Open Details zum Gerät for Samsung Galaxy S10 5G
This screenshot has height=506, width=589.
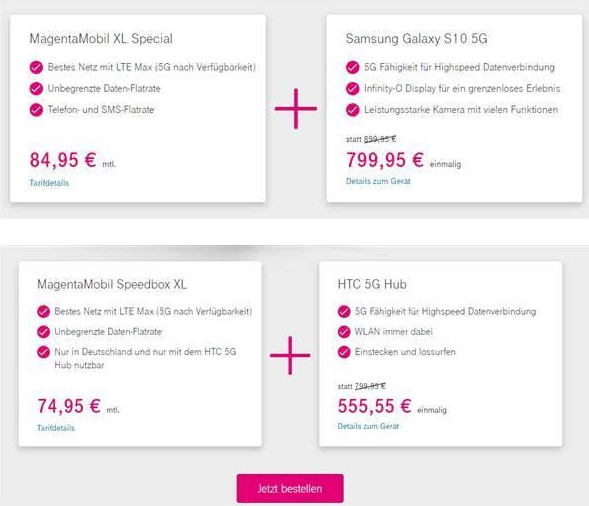click(378, 181)
